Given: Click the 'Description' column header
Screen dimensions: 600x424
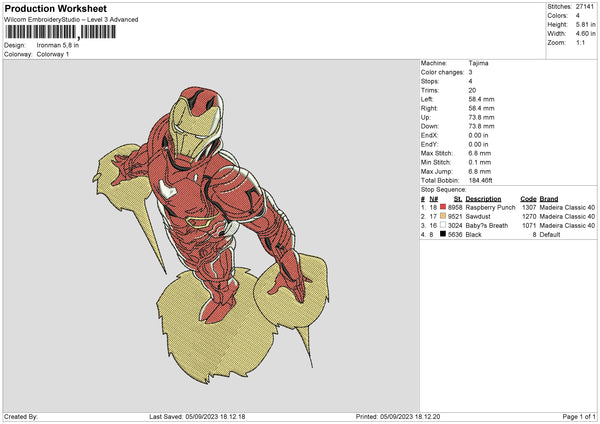Looking at the screenshot, I should tap(483, 199).
